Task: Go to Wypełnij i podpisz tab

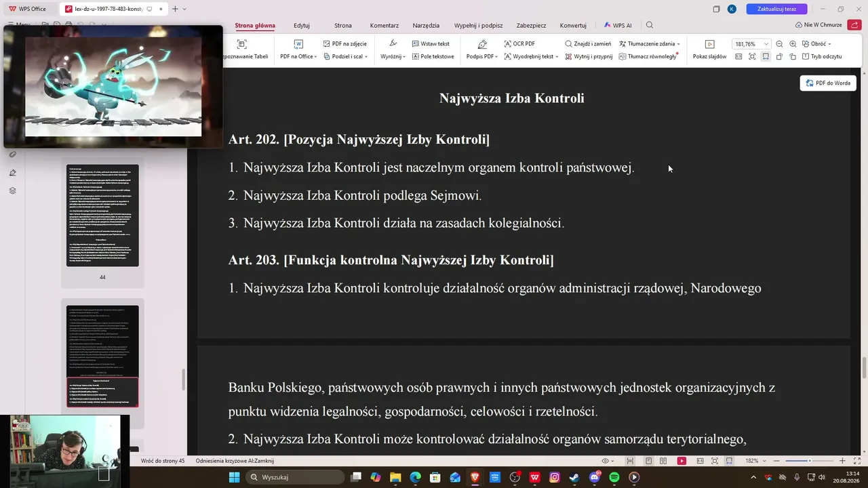Action: [x=479, y=25]
